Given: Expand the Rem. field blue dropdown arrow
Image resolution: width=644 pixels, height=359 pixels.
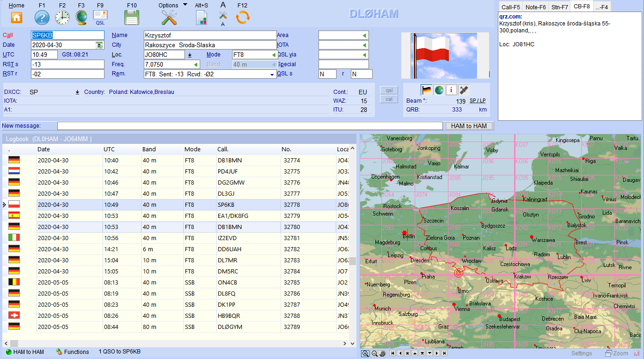Looking at the screenshot, I should 272,74.
